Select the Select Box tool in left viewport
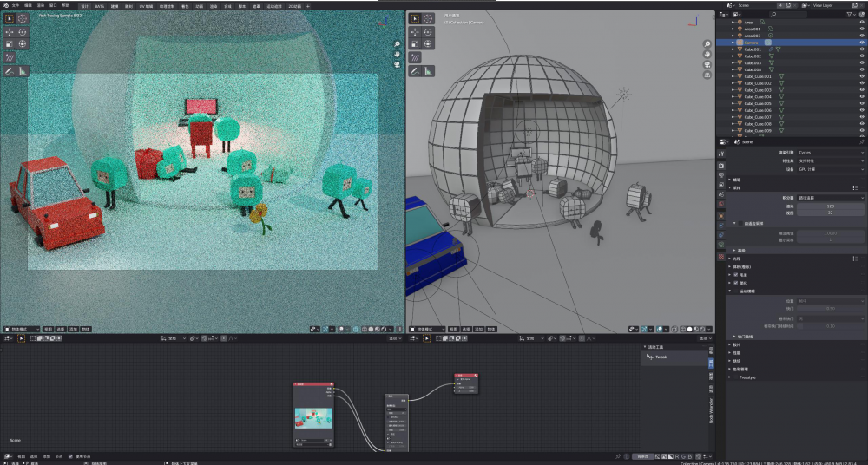This screenshot has width=868, height=465. click(10, 18)
